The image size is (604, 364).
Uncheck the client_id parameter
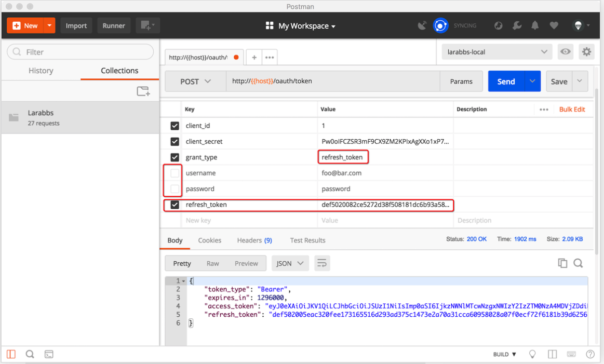(175, 126)
